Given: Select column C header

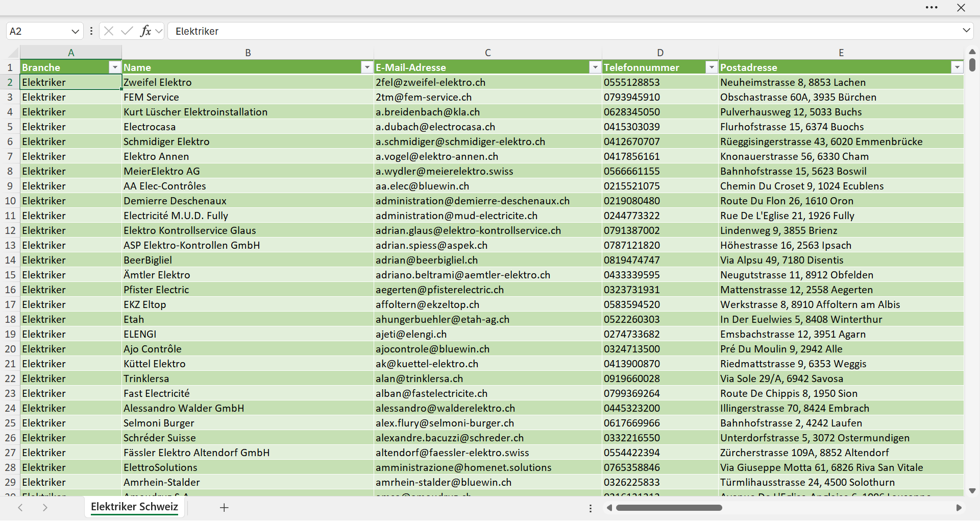Looking at the screenshot, I should (x=488, y=53).
